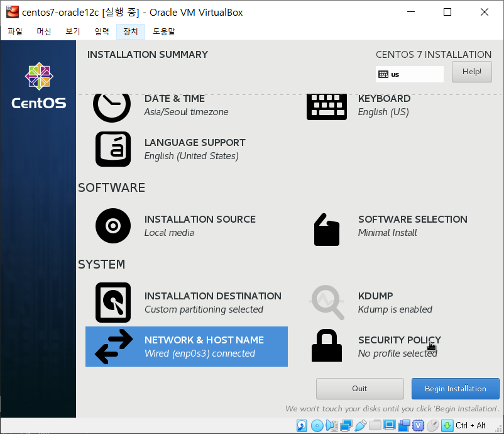
Task: Open the KDUMP magnifier icon
Action: pos(327,303)
